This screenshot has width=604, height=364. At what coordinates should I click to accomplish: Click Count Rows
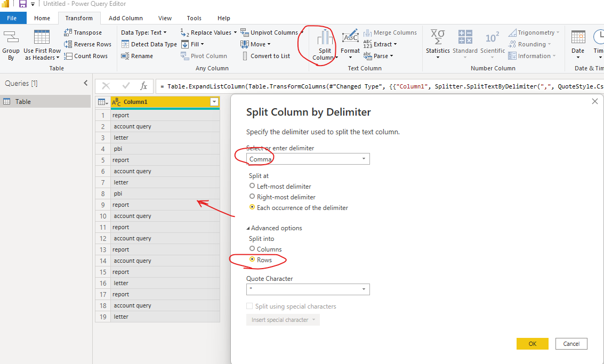click(85, 56)
